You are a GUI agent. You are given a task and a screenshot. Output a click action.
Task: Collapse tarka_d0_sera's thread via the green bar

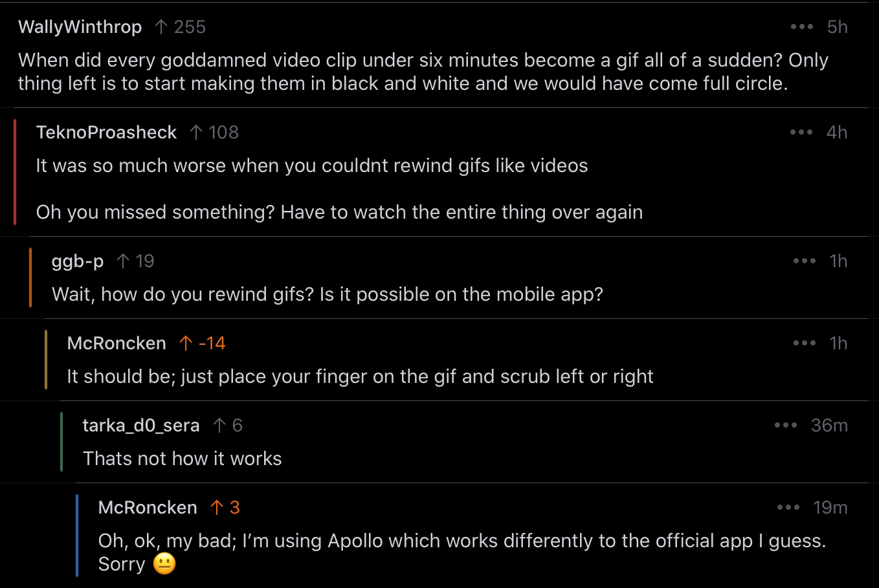61,442
